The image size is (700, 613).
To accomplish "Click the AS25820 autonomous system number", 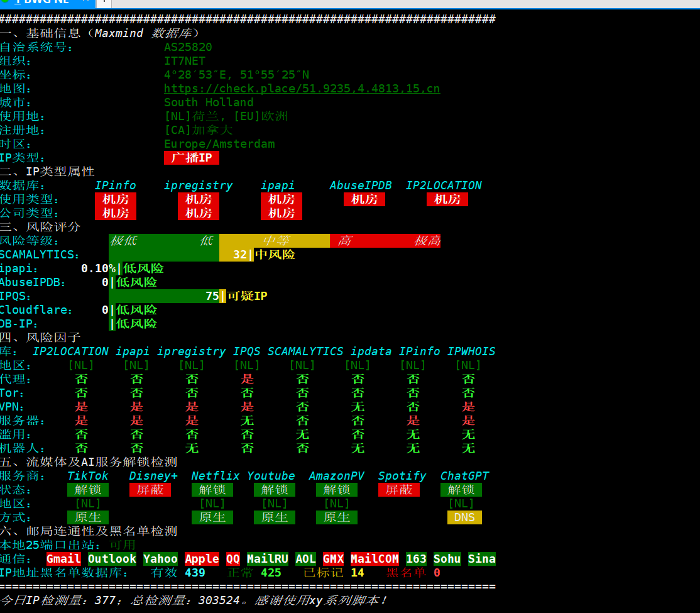I will point(188,47).
